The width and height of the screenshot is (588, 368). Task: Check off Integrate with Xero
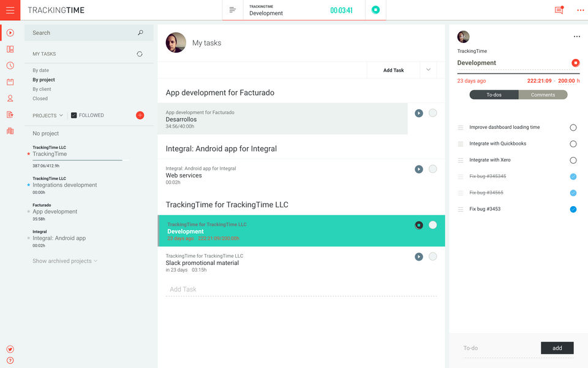pos(573,160)
